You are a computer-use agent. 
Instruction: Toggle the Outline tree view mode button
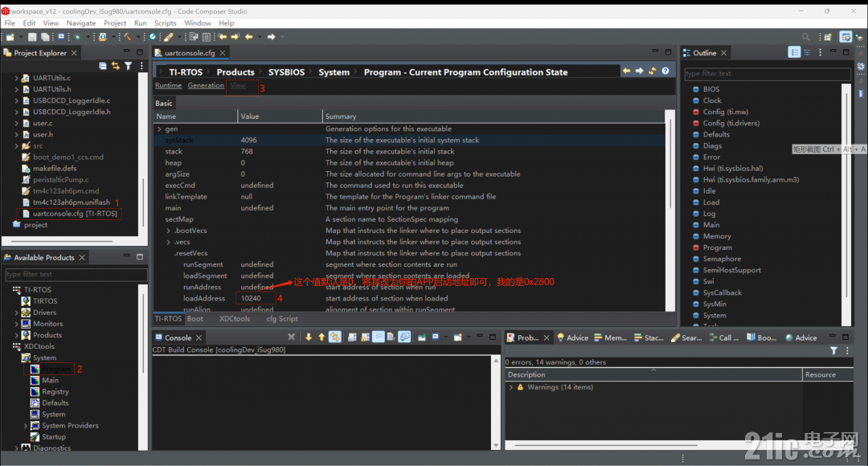808,52
